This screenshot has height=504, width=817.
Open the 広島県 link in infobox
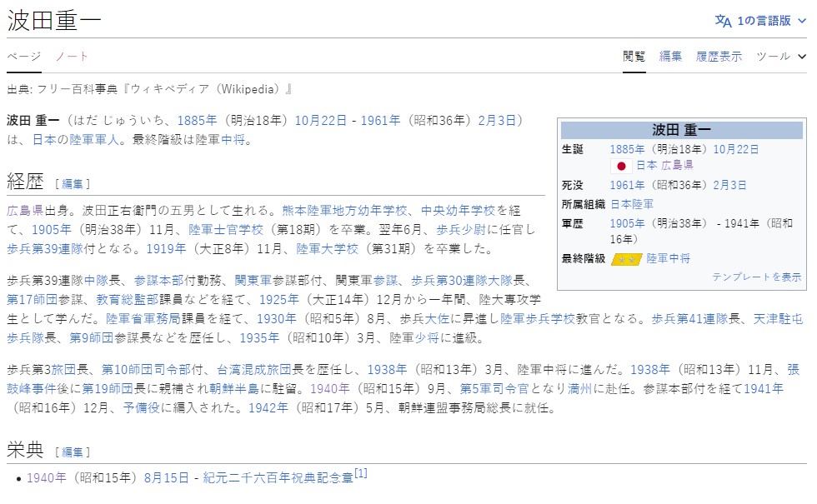click(x=677, y=166)
